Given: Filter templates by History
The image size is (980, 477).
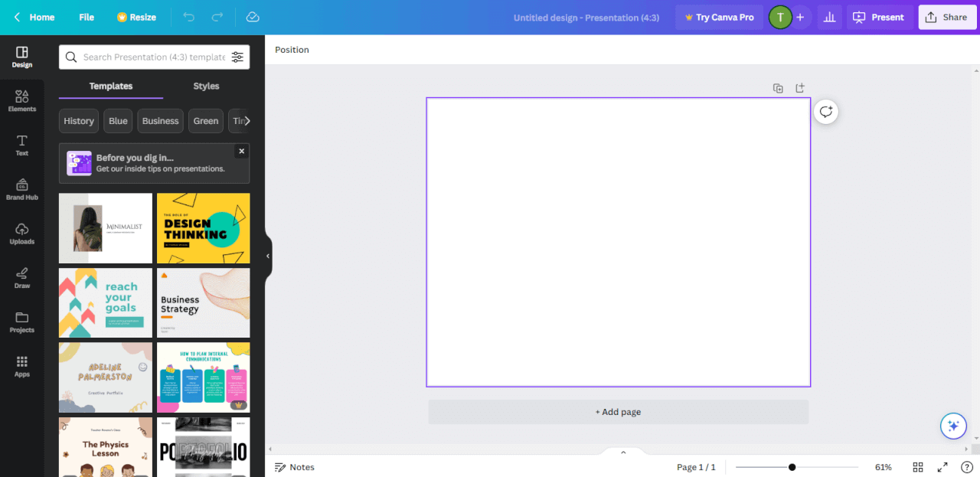Looking at the screenshot, I should point(79,121).
